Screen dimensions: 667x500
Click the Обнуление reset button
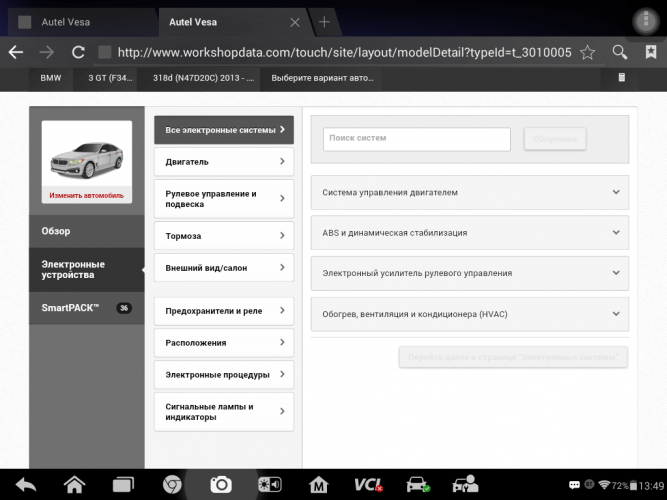[x=555, y=139]
